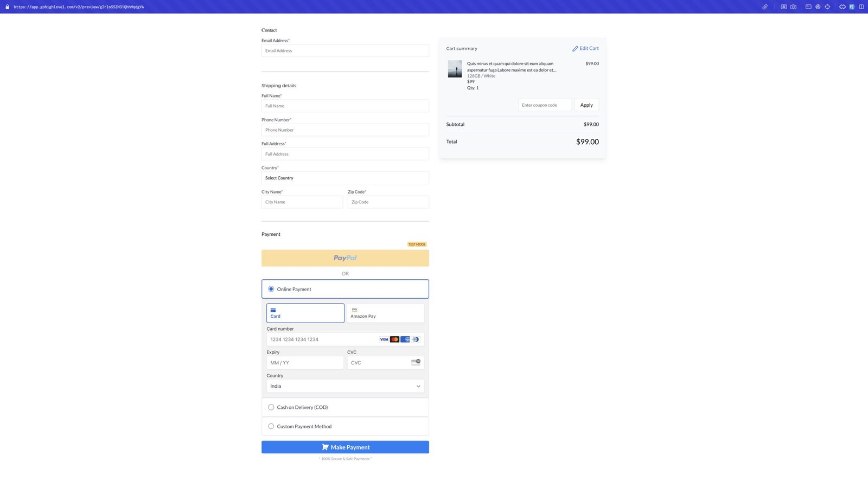Click the copy link icon in top bar
This screenshot has width=868, height=488.
[x=764, y=7]
